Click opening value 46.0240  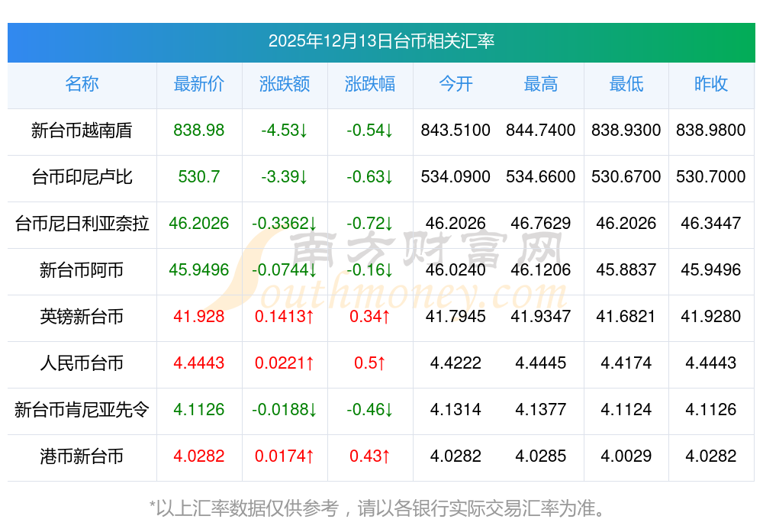[x=456, y=269]
